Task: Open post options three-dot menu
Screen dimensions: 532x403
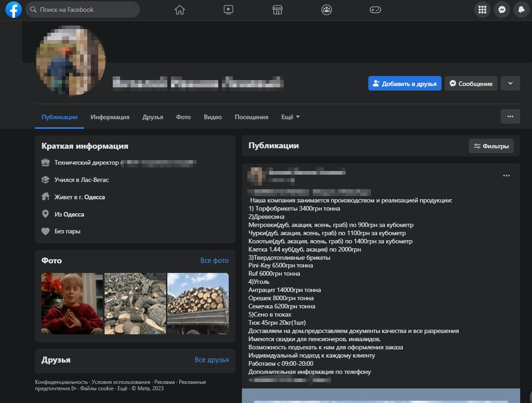Action: coord(507,176)
